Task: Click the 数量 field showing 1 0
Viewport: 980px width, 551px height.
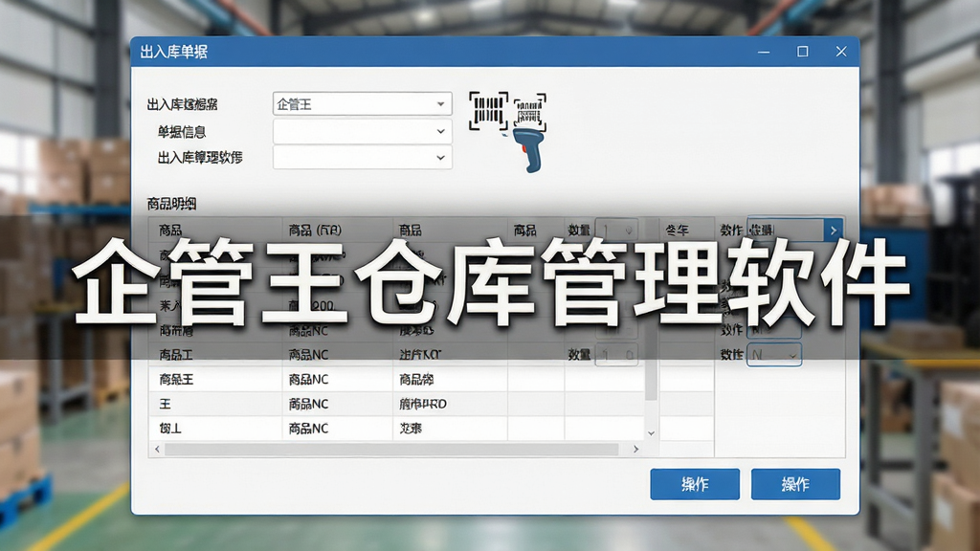Action: [x=616, y=355]
